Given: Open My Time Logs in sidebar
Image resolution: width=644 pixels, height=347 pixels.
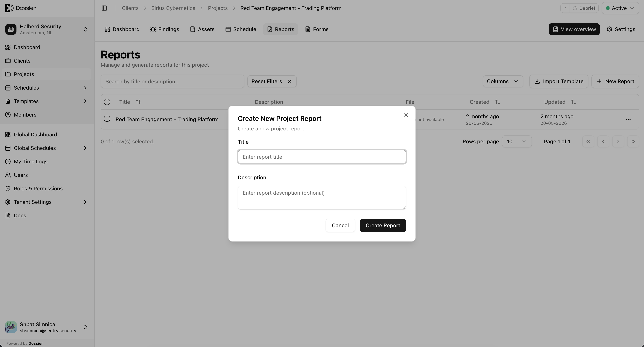Looking at the screenshot, I should point(47,162).
